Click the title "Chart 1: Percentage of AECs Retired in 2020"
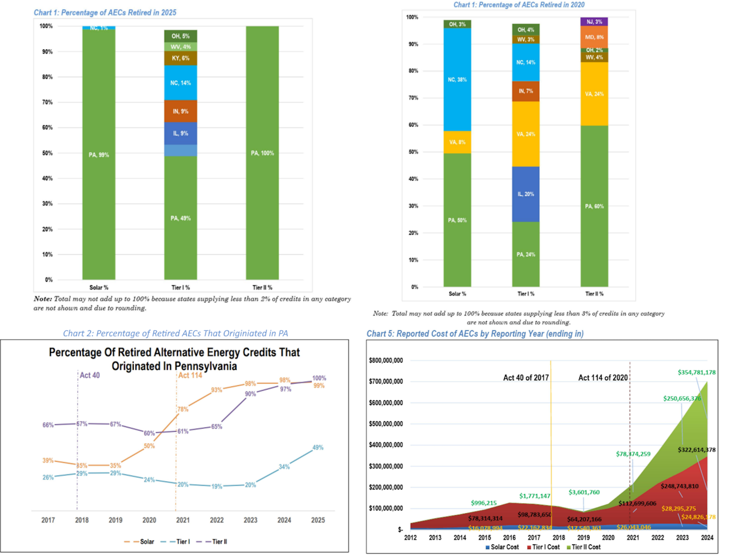Image resolution: width=729 pixels, height=560 pixels. click(519, 4)
